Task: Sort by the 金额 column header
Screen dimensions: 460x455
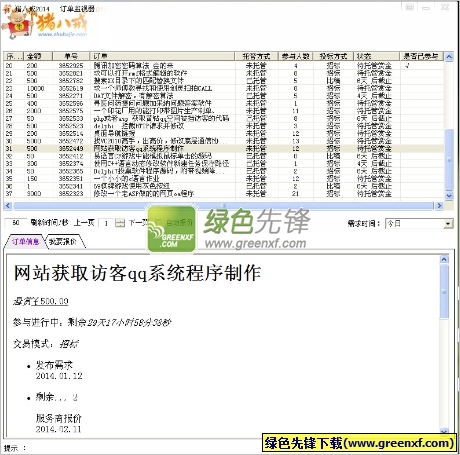Action: [x=38, y=56]
